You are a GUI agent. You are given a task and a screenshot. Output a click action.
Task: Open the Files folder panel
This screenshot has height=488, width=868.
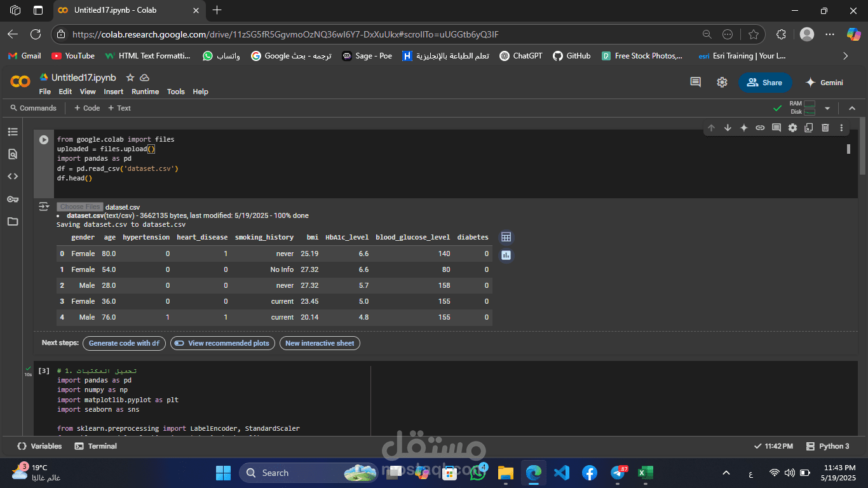[13, 222]
